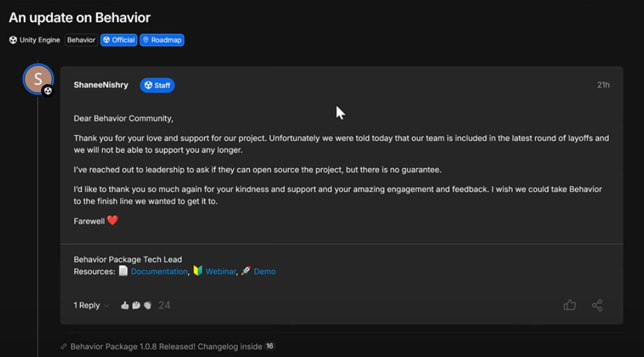Select the Behavior tag

click(x=81, y=40)
